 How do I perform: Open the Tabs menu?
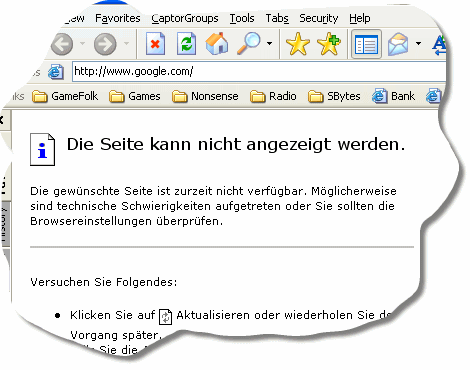tap(277, 18)
